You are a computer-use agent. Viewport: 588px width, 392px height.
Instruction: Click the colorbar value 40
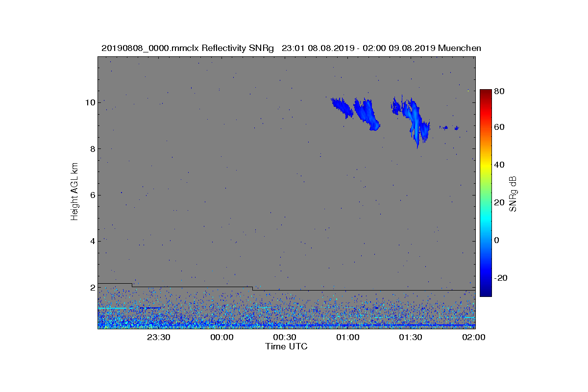(499, 165)
